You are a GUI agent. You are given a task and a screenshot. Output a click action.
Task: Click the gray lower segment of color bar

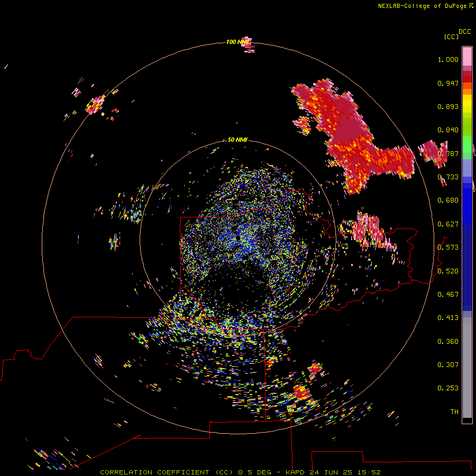point(467,368)
